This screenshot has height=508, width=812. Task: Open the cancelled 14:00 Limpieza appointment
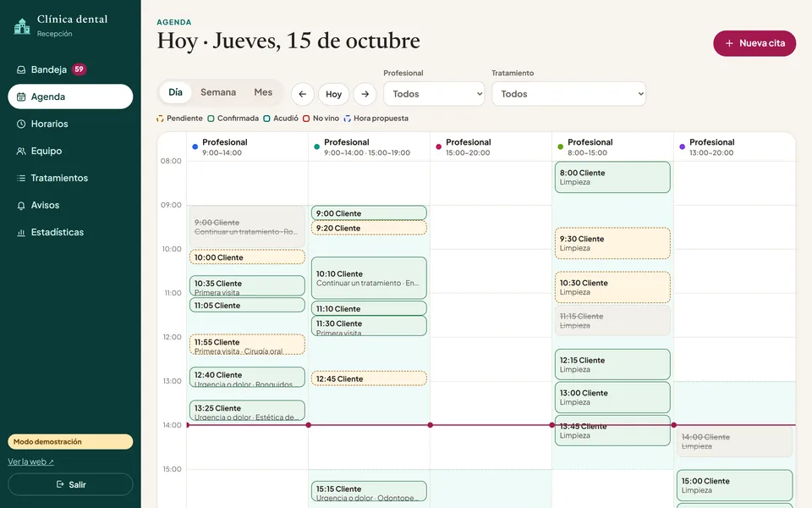point(734,442)
